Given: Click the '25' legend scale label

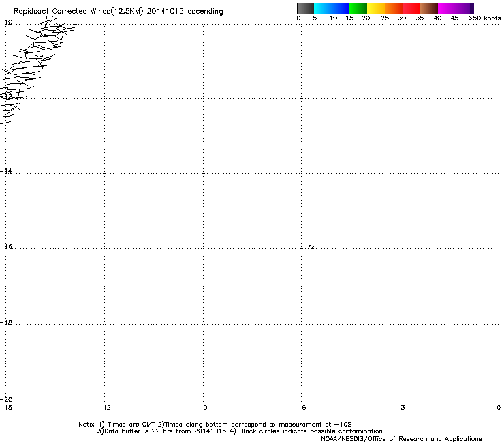Looking at the screenshot, I should point(385,18).
